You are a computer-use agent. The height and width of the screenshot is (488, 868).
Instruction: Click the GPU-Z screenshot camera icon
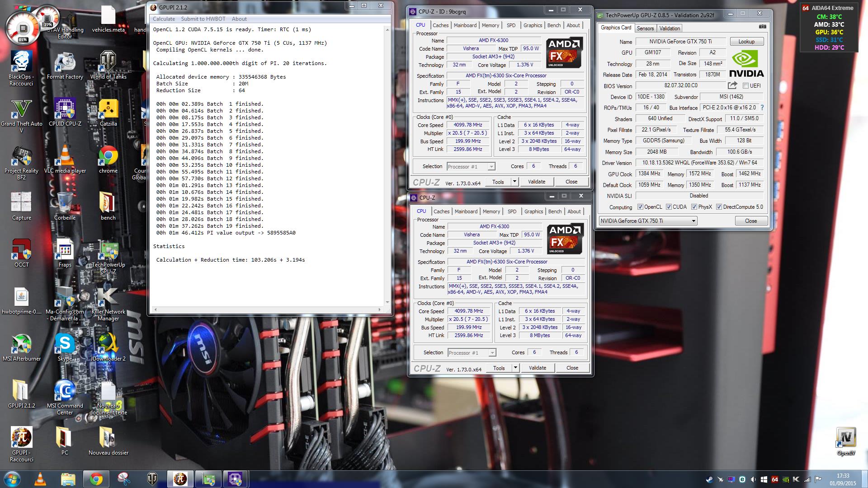coord(763,27)
